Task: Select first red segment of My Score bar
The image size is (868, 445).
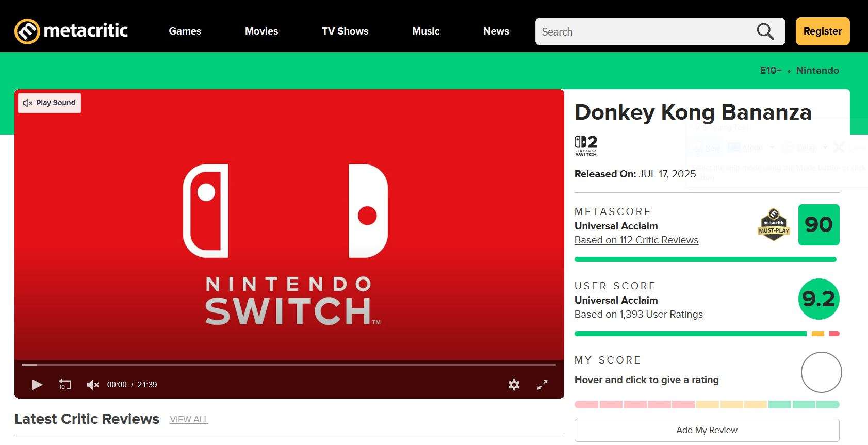Action: pos(586,405)
